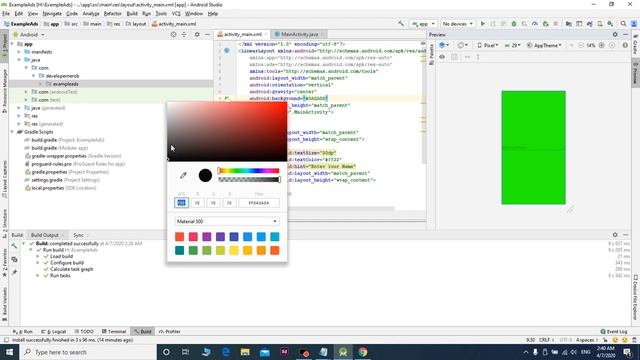Collapse the Gradle Scripts node
Viewport: 640px width, 360px height.
point(12,132)
